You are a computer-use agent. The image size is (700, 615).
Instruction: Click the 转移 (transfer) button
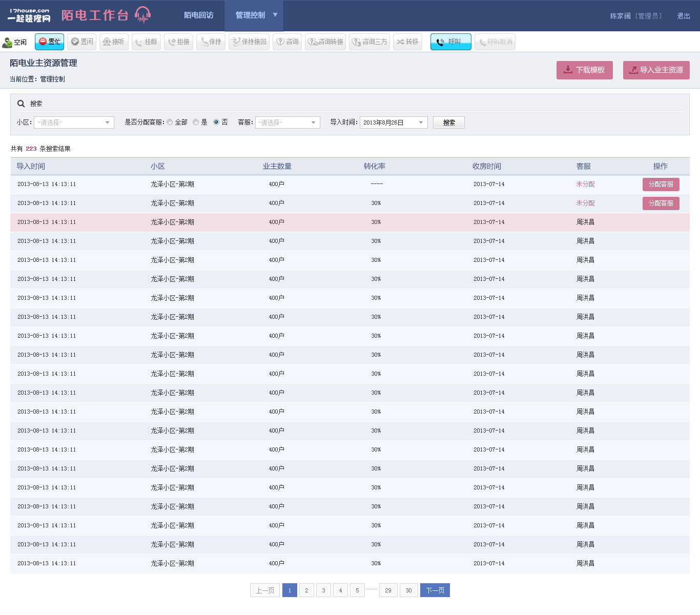coord(408,42)
